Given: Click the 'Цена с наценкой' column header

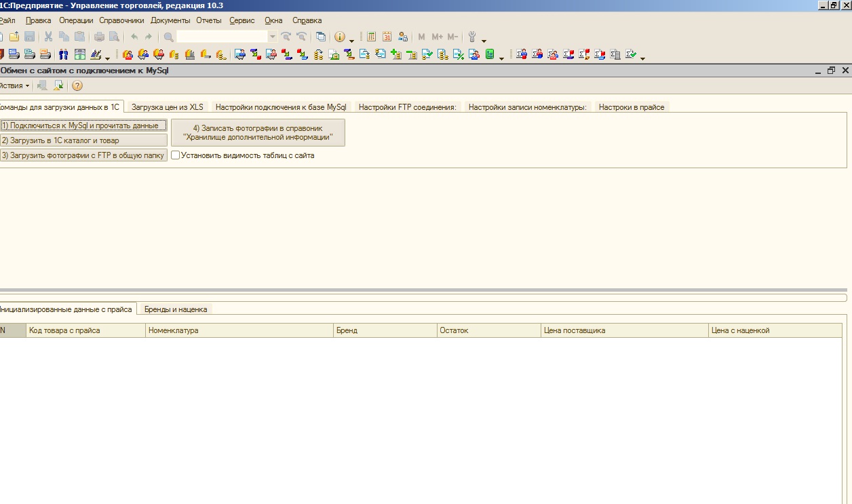Looking at the screenshot, I should 775,330.
